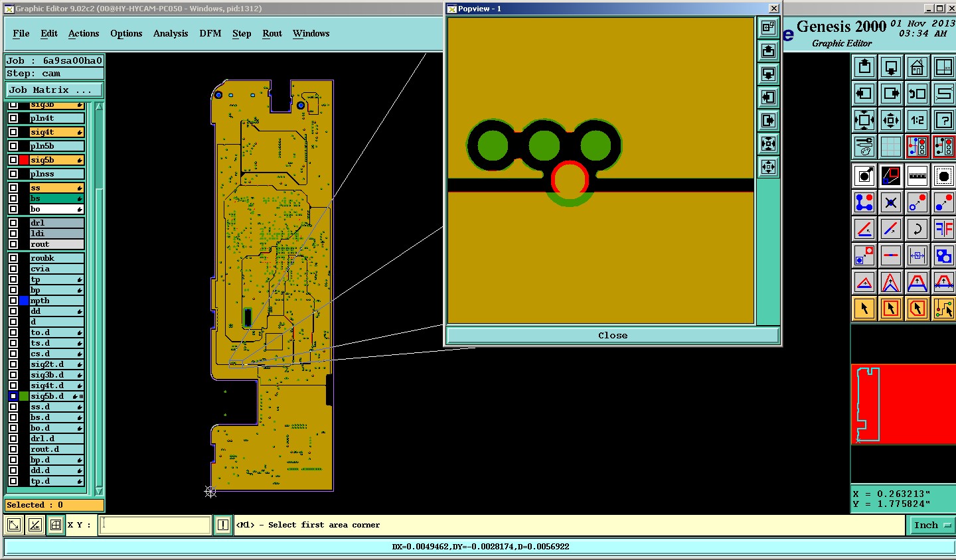The height and width of the screenshot is (560, 956).
Task: Click the question mark help icon
Action: (944, 120)
